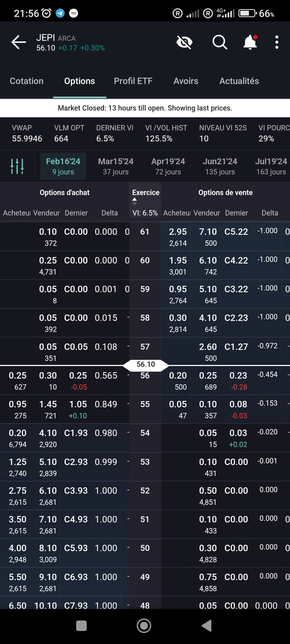Image resolution: width=290 pixels, height=644 pixels.
Task: Switch to the Cotation tab
Action: point(27,81)
